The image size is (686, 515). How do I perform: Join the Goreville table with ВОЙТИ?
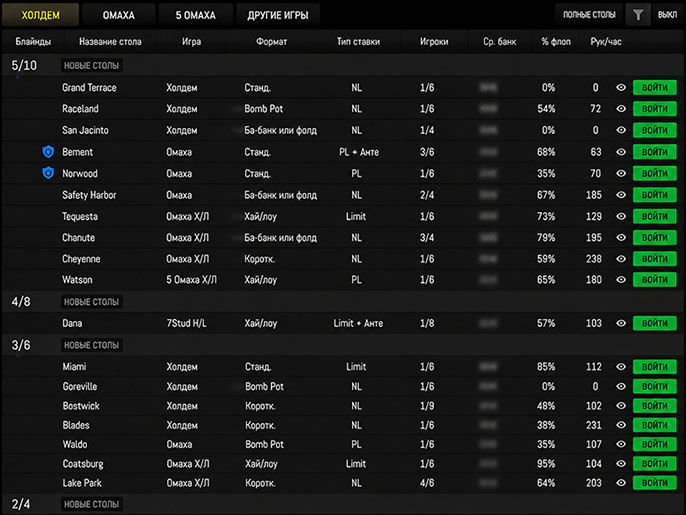click(654, 386)
